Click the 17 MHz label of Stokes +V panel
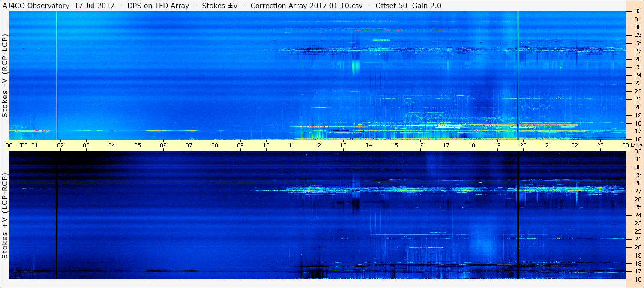 coord(638,271)
